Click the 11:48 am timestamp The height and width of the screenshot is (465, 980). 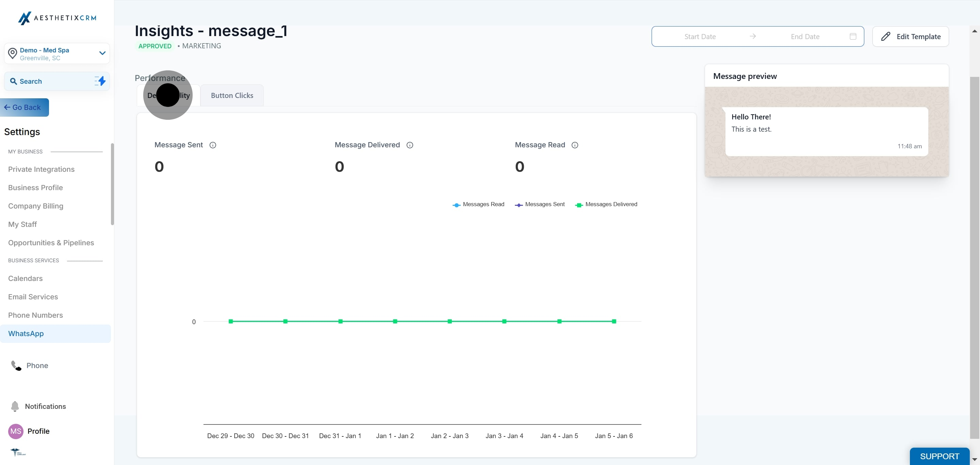tap(909, 146)
